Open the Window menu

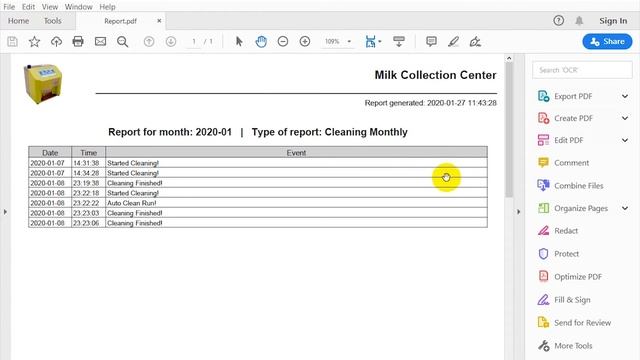(78, 7)
